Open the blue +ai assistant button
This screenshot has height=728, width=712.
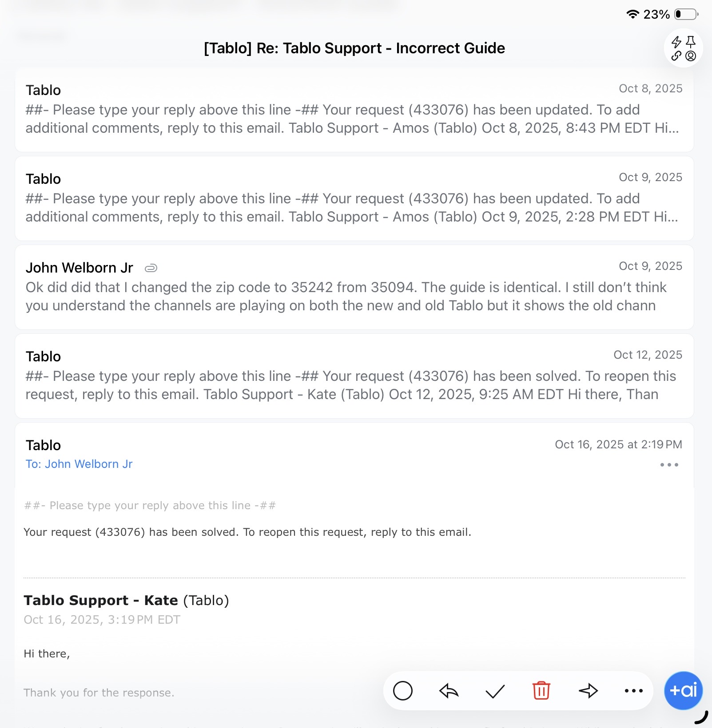click(x=683, y=690)
